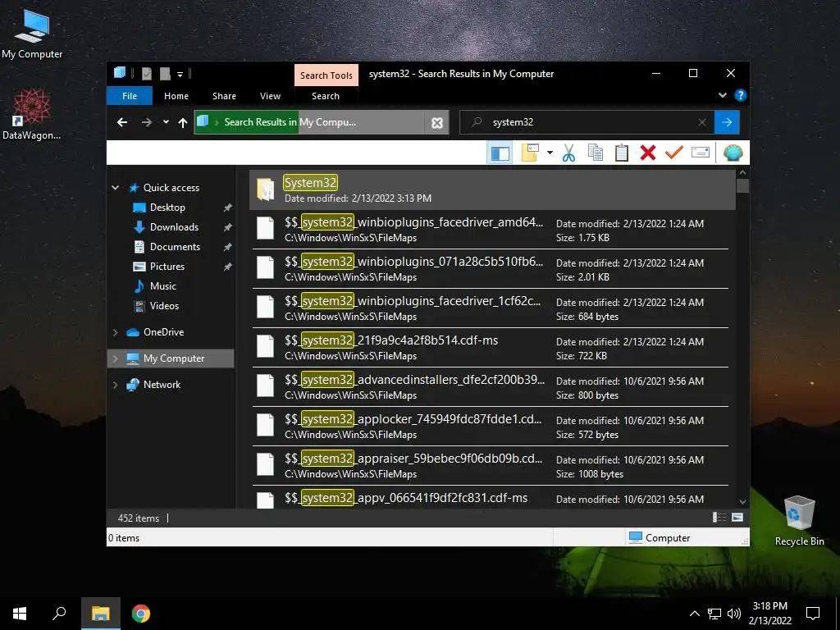
Task: Click quick access New Folder icon in title bar
Action: [x=165, y=73]
